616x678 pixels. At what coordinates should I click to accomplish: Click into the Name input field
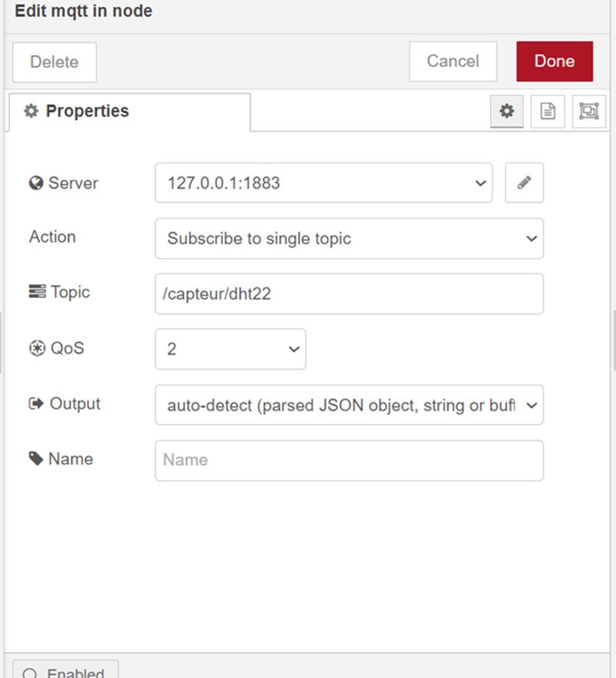point(349,461)
